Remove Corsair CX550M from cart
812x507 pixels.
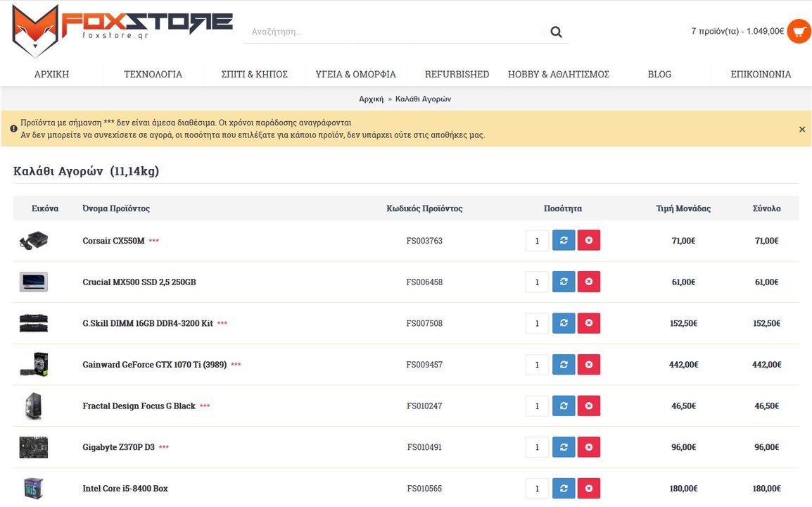[x=589, y=241]
